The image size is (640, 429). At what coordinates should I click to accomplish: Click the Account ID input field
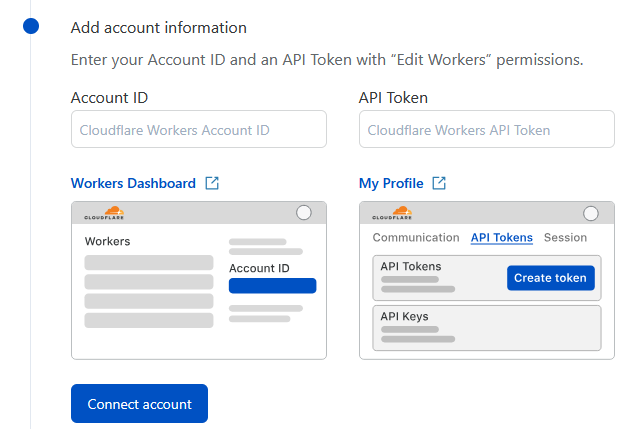pos(199,129)
